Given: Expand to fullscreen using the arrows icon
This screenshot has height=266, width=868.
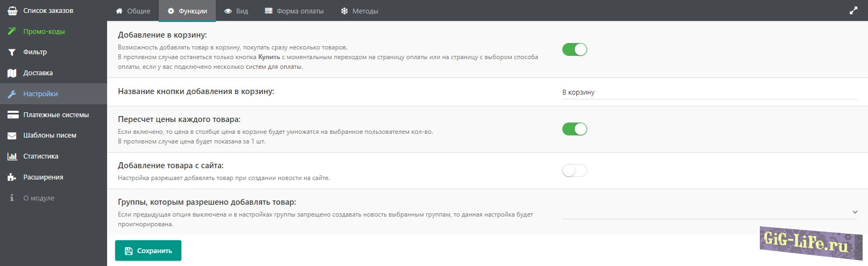Looking at the screenshot, I should tap(853, 11).
